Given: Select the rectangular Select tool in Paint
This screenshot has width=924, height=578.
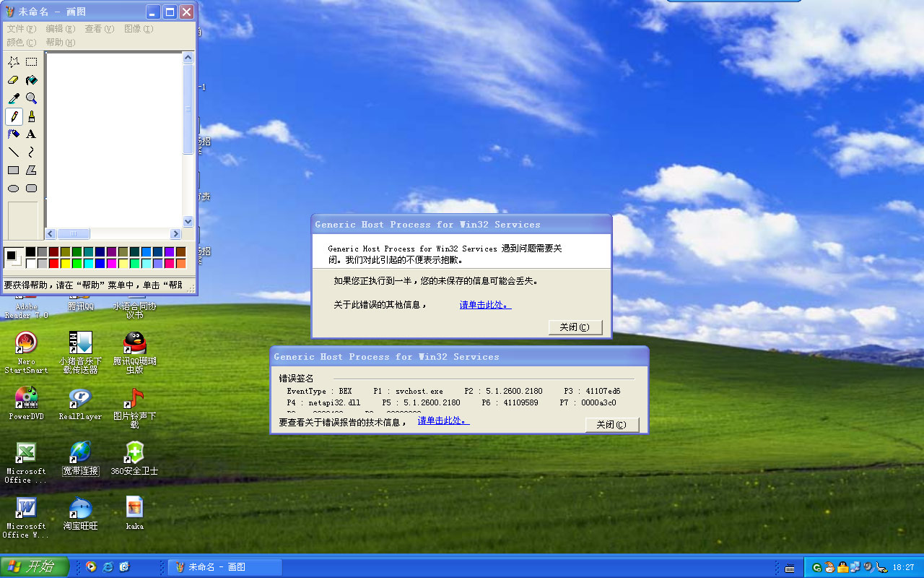Looking at the screenshot, I should [x=32, y=62].
